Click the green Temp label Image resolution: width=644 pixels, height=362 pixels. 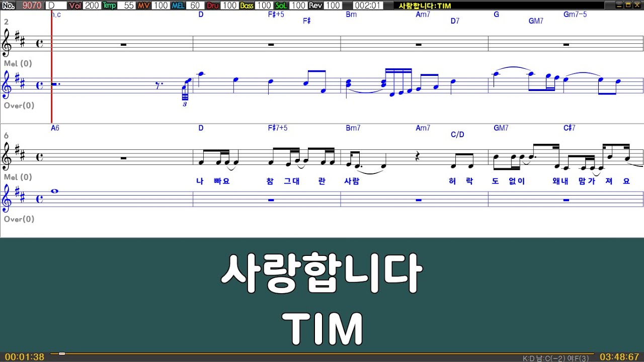point(109,6)
